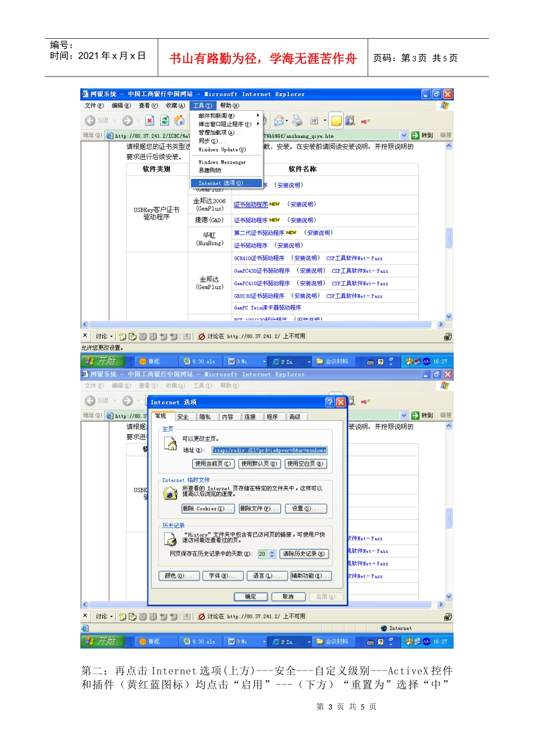
Task: Click the homepage 地址 field in Internet 选项
Action: [x=269, y=450]
